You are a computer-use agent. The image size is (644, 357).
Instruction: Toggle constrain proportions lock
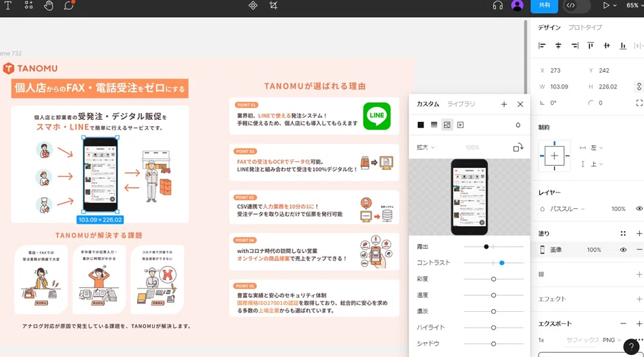click(639, 87)
